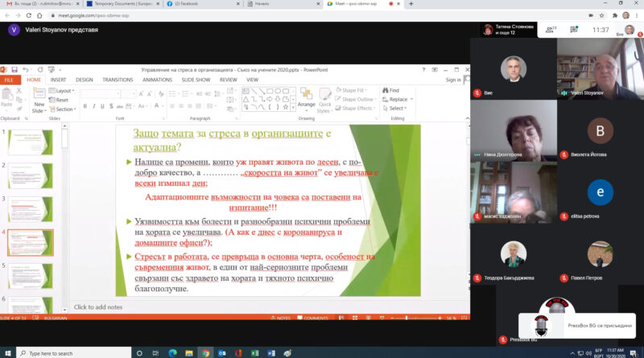Click the star shape in shapes gallery
Image resolution: width=644 pixels, height=358 pixels.
(x=286, y=107)
